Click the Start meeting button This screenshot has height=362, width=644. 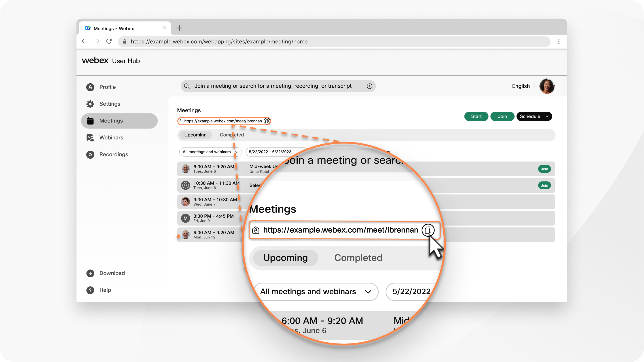(x=476, y=116)
